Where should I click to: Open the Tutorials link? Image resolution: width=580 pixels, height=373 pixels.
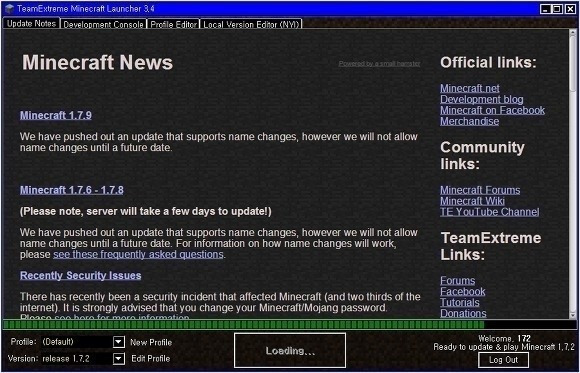460,302
